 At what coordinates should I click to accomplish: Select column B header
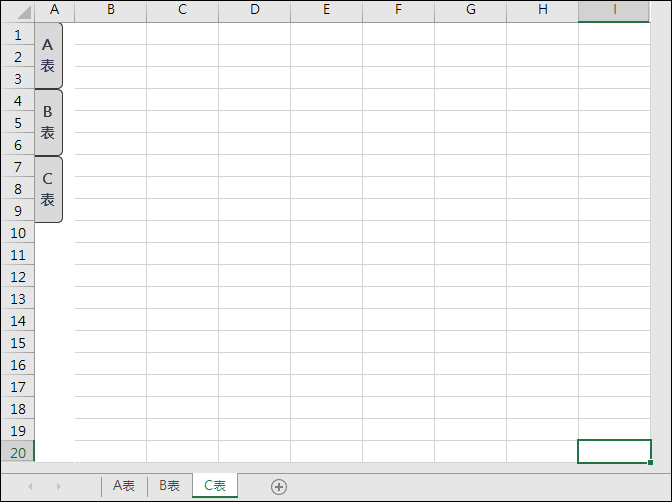click(x=111, y=10)
